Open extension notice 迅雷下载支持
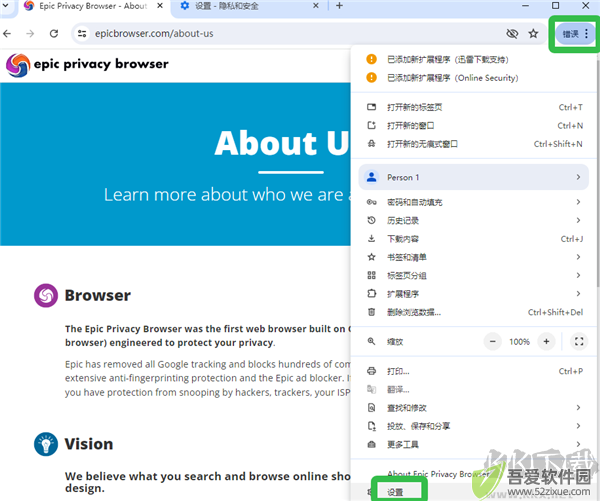 coord(473,59)
